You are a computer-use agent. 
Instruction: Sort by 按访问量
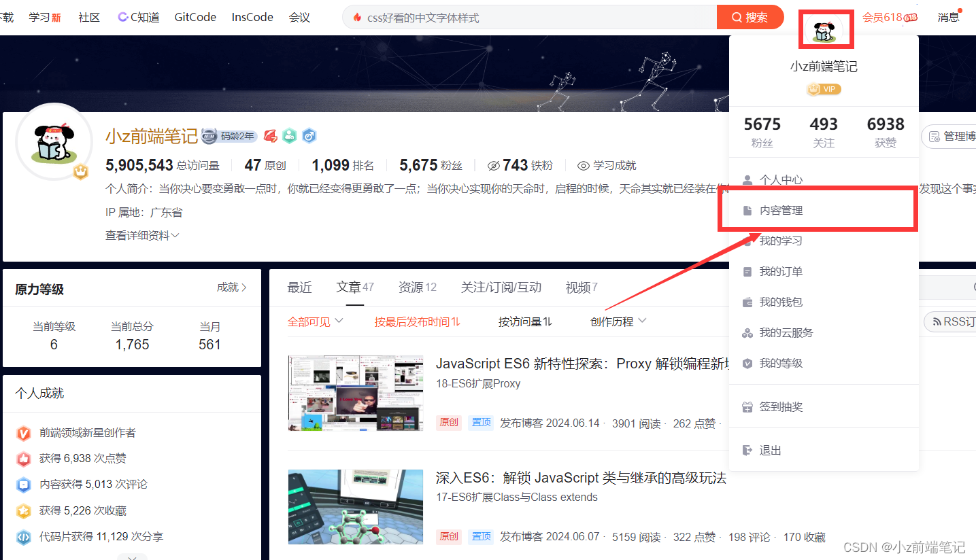click(525, 321)
